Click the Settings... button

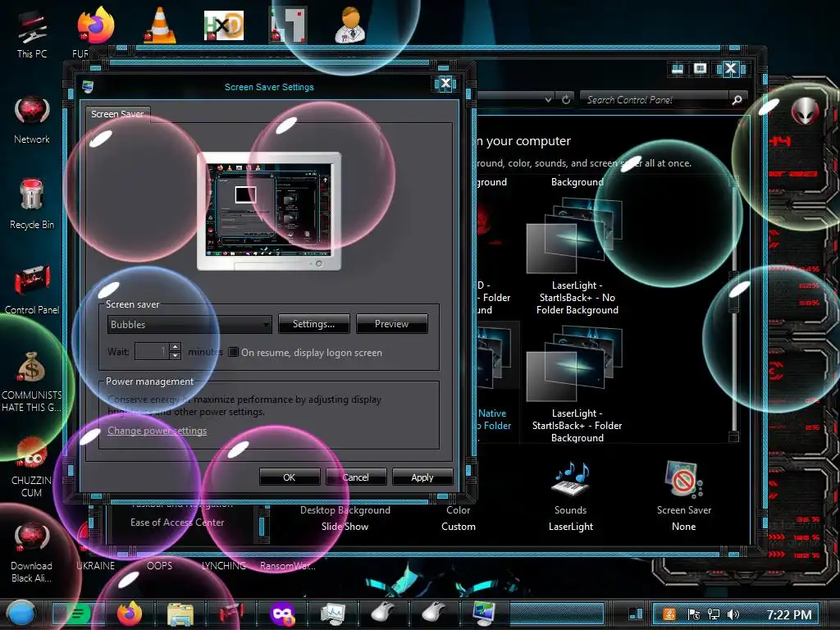click(x=314, y=324)
